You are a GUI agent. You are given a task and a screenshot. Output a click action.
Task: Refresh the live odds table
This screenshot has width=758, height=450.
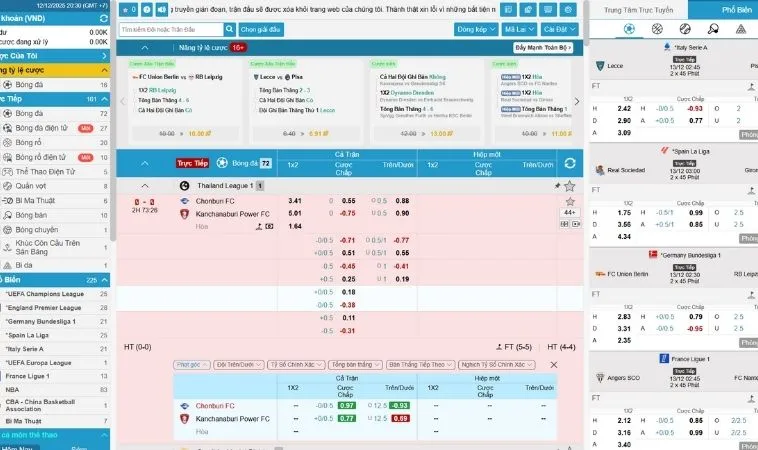pyautogui.click(x=569, y=162)
